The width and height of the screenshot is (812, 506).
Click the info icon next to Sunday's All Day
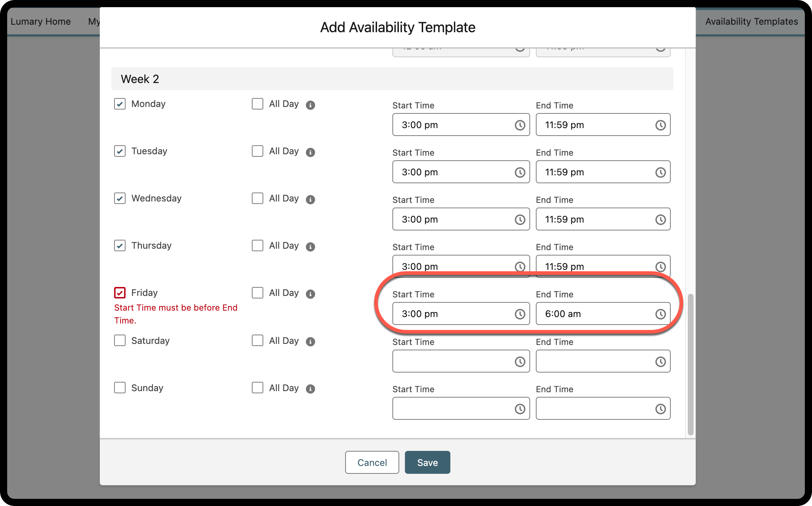310,388
